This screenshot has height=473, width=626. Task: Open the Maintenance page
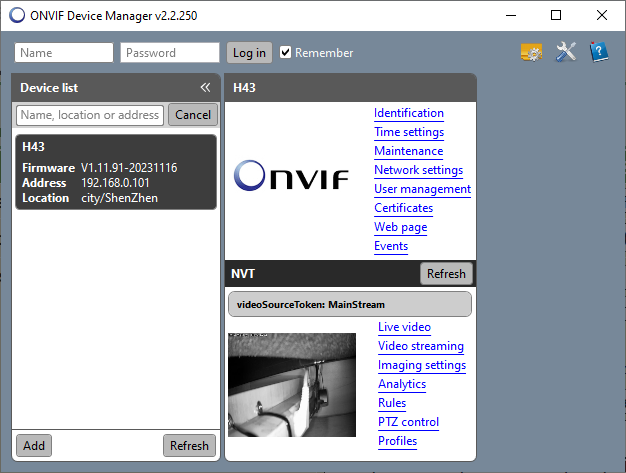[x=408, y=151]
